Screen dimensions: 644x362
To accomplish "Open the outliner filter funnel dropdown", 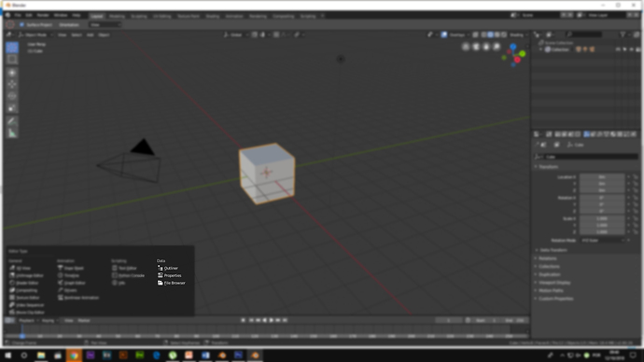I will [x=625, y=35].
